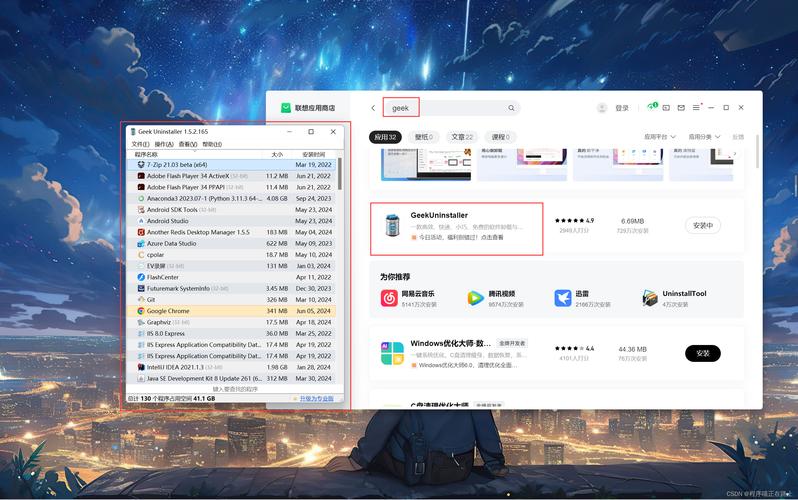
Task: Click the user avatar next to 登录
Action: (602, 108)
